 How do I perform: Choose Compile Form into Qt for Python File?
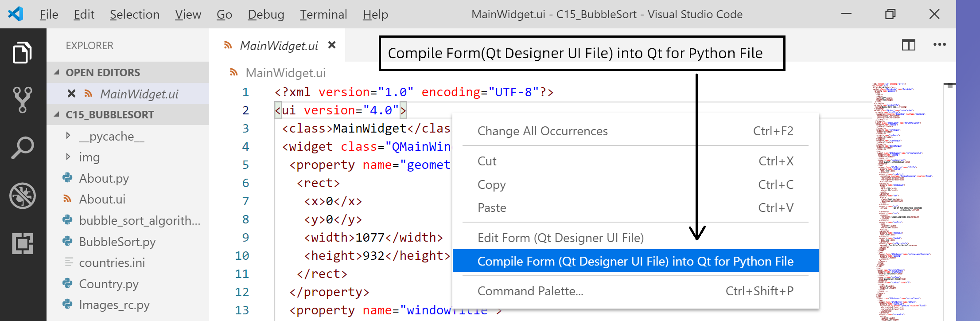[635, 261]
